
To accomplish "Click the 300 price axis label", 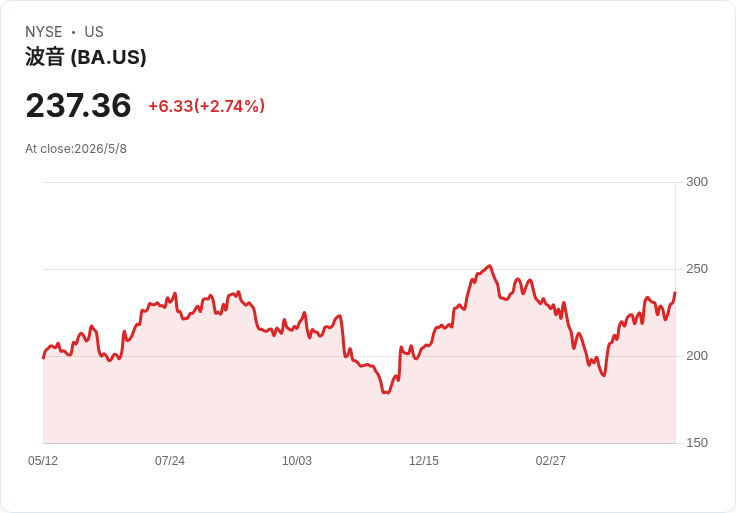I will [x=697, y=182].
